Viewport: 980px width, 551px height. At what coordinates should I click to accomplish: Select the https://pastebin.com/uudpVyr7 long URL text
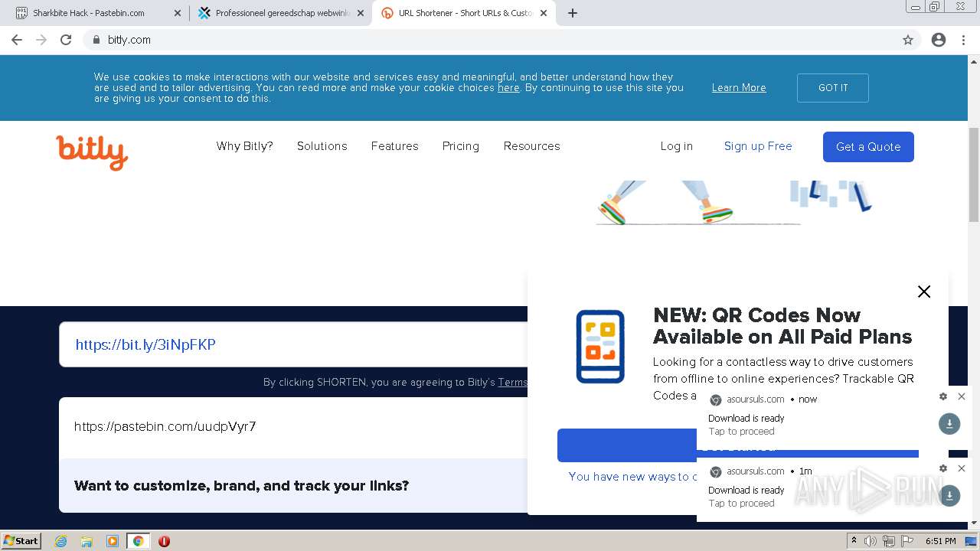165,426
